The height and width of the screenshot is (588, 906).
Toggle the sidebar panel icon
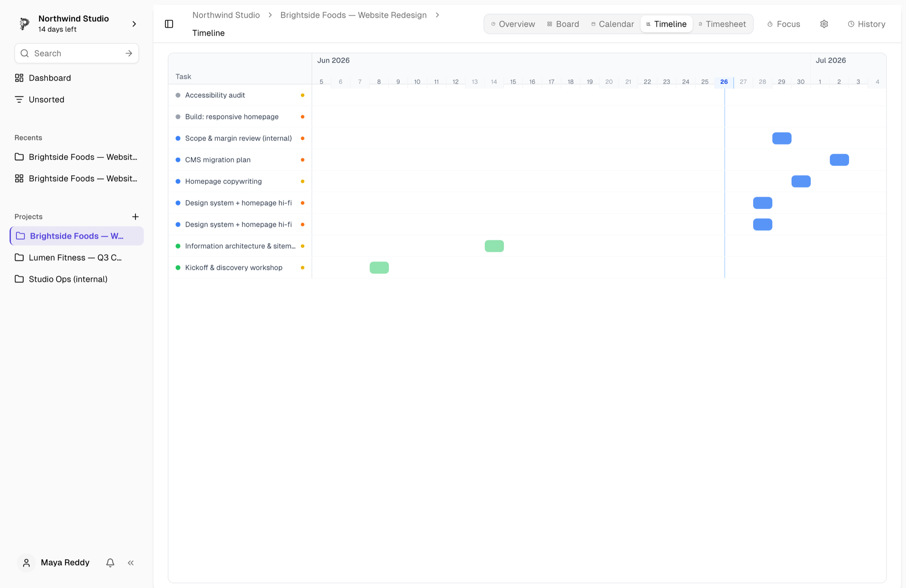pyautogui.click(x=169, y=24)
